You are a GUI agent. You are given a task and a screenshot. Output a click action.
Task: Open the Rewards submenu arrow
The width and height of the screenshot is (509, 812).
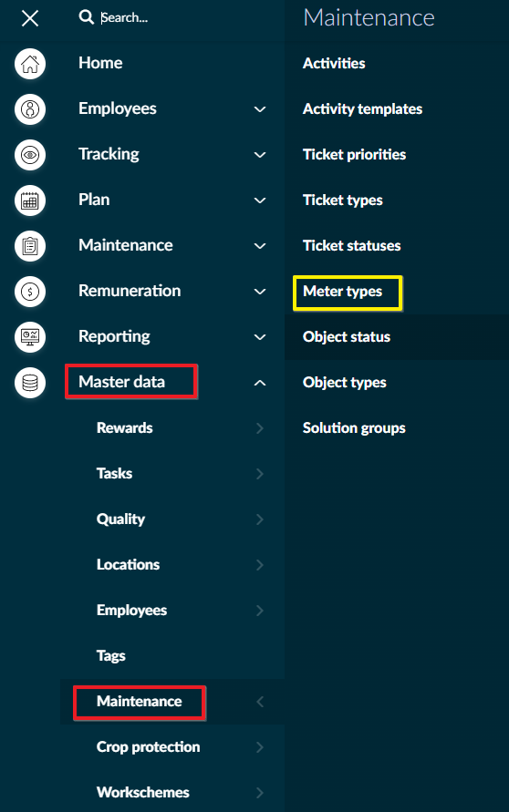click(x=260, y=428)
